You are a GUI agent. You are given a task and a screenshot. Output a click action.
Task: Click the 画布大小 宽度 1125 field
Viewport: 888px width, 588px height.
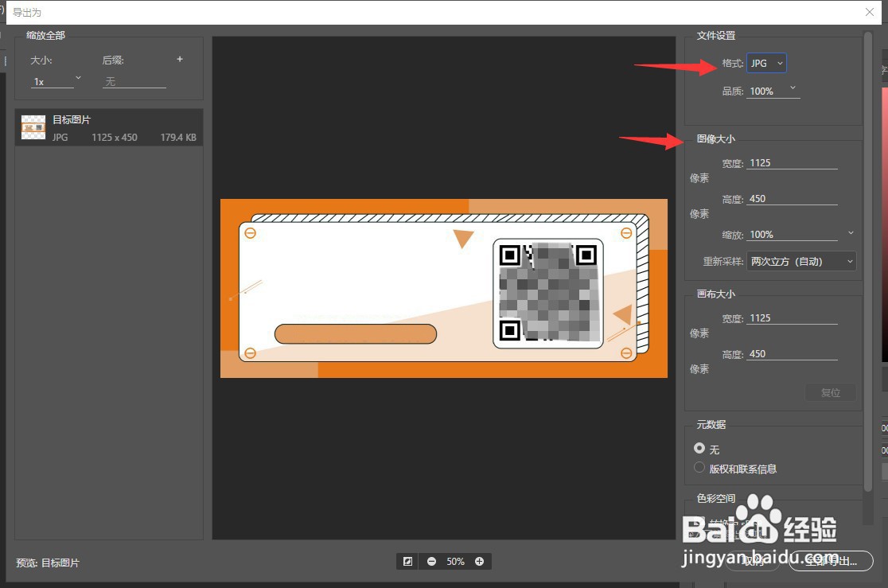(x=792, y=317)
